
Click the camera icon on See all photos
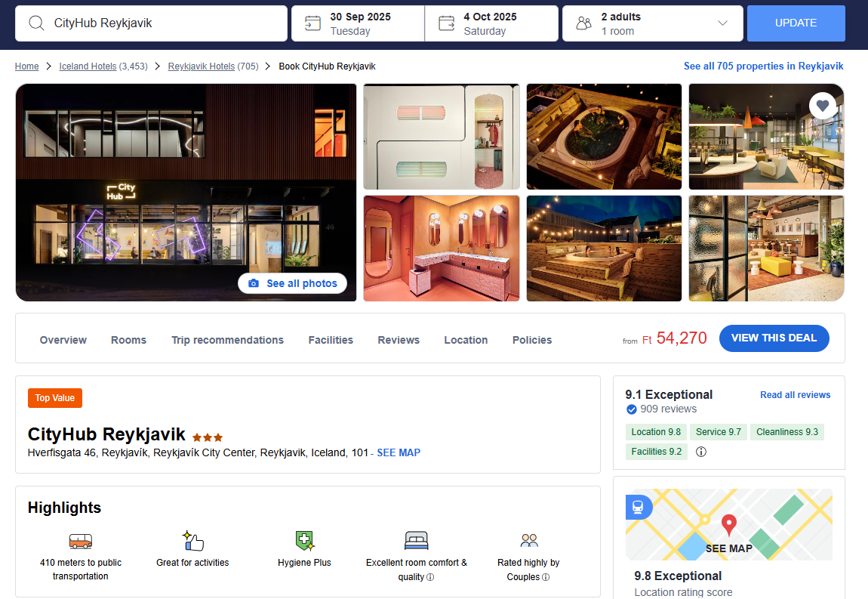point(254,283)
